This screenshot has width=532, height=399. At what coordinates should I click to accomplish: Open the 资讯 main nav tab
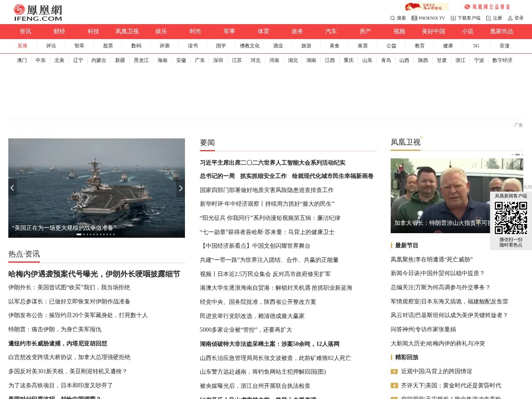pyautogui.click(x=25, y=32)
